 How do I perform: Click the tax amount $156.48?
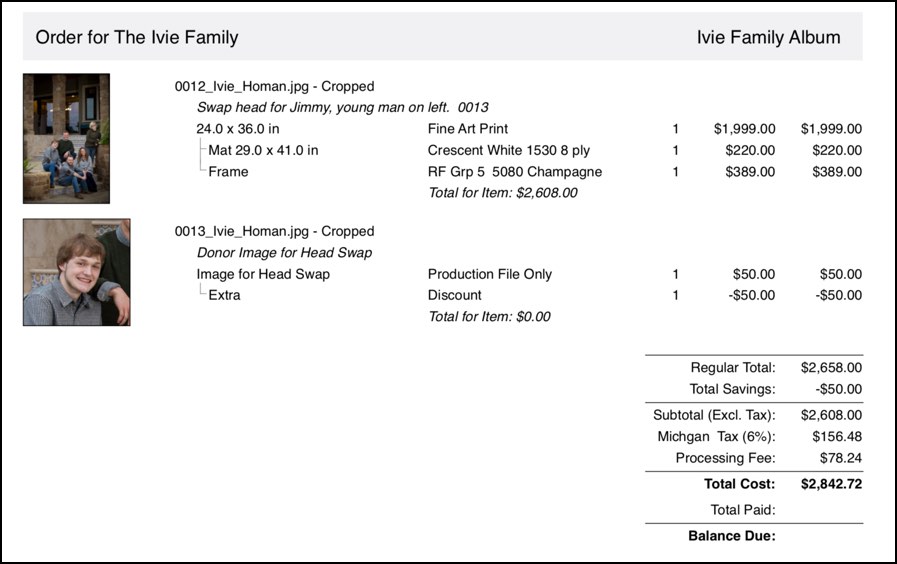click(837, 436)
